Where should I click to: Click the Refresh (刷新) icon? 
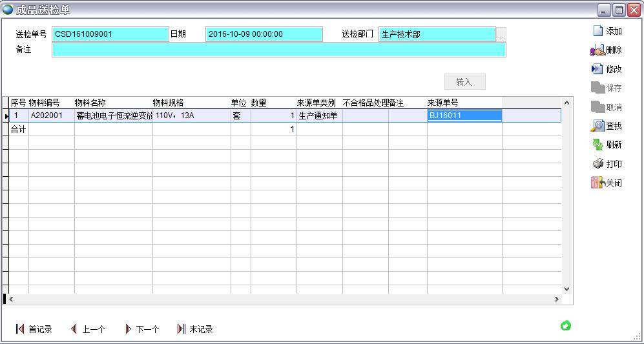point(597,145)
